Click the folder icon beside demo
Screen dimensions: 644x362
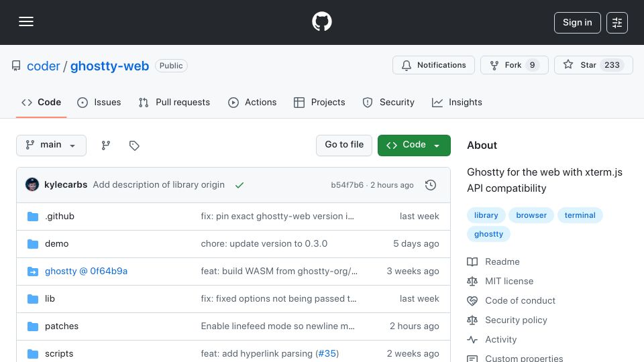coord(33,244)
